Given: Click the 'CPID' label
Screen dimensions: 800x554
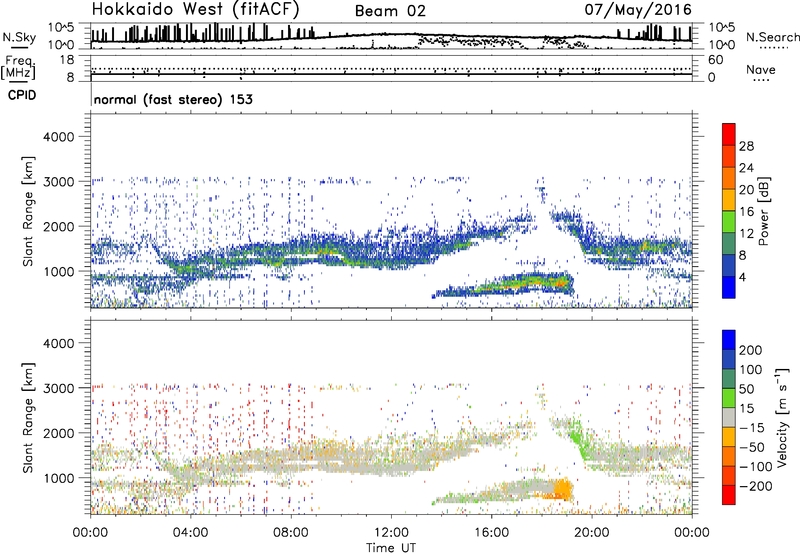Looking at the screenshot, I should (22, 95).
